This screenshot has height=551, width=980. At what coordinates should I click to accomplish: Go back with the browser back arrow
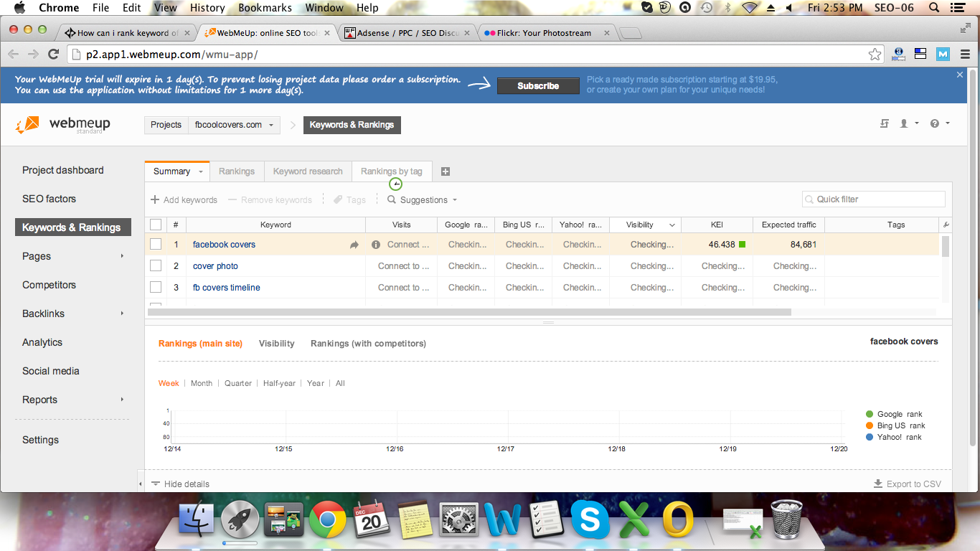14,55
